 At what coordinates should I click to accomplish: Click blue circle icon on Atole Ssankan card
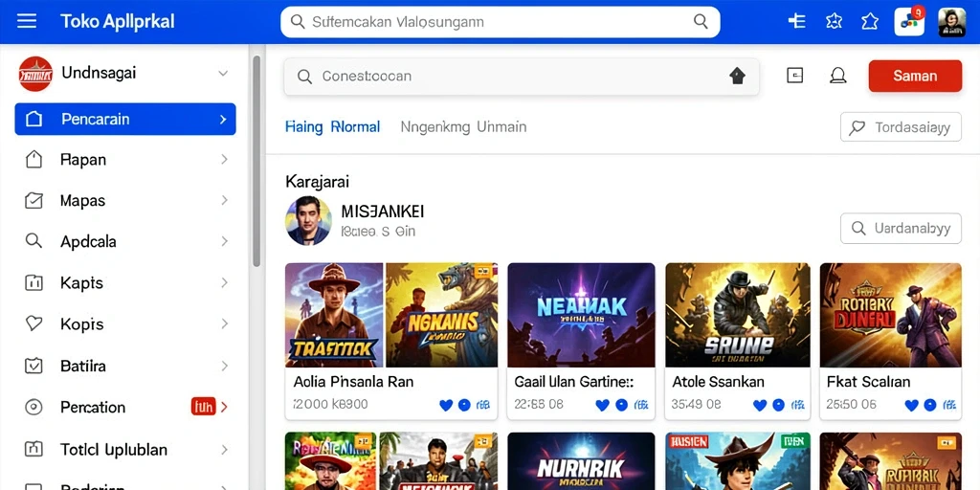tap(778, 405)
